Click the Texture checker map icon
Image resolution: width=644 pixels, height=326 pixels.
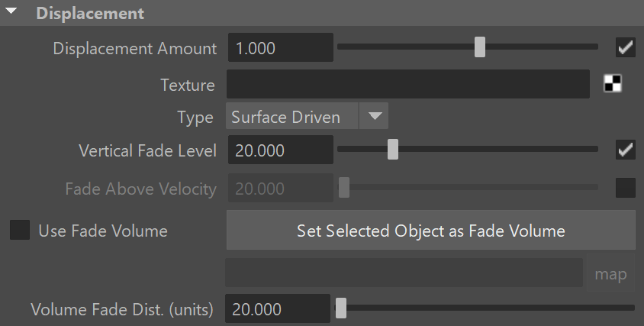tap(613, 83)
